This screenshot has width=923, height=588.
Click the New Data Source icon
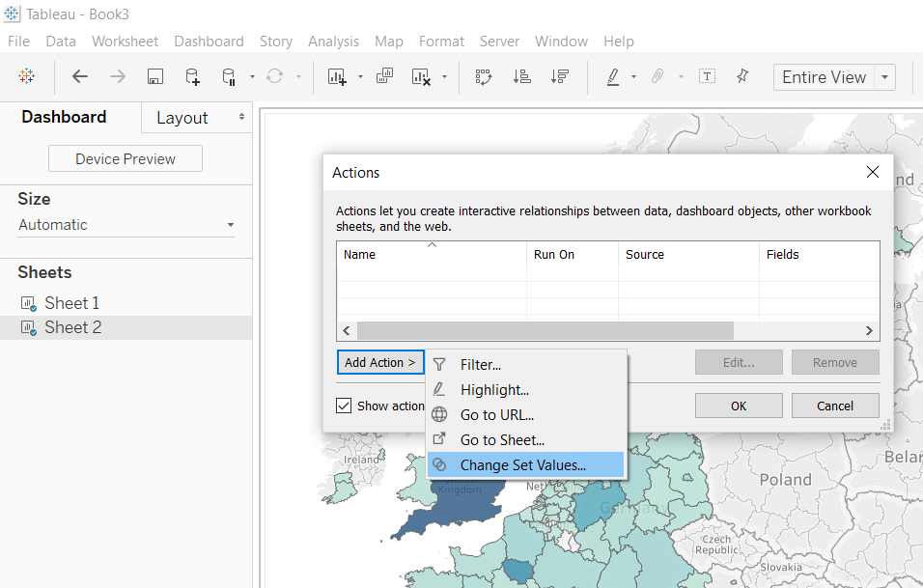coord(192,77)
